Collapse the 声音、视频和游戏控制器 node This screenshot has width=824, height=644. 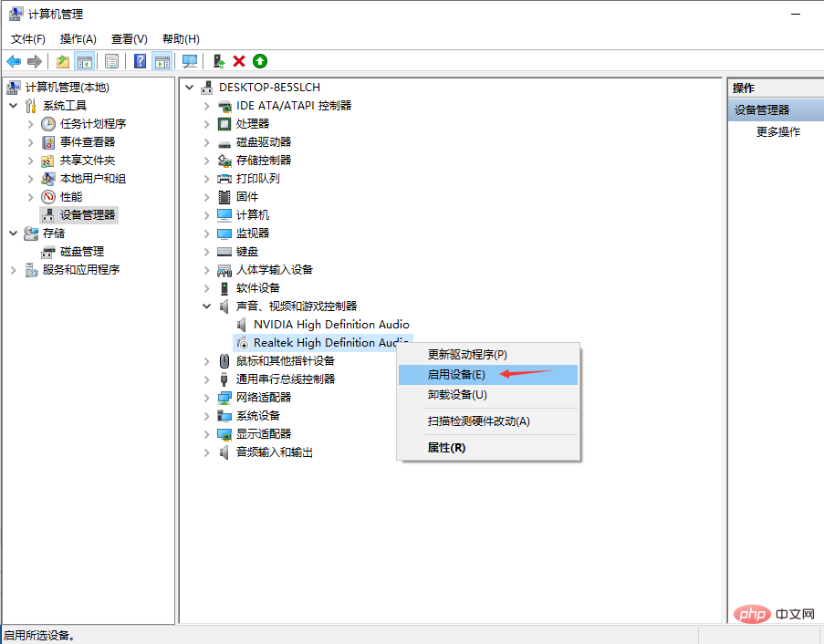pos(207,306)
